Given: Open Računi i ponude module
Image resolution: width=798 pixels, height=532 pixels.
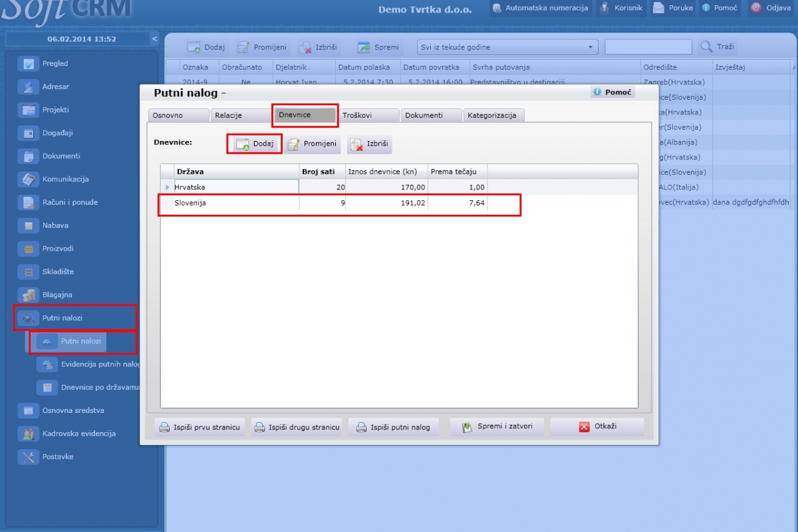Looking at the screenshot, I should 70,202.
